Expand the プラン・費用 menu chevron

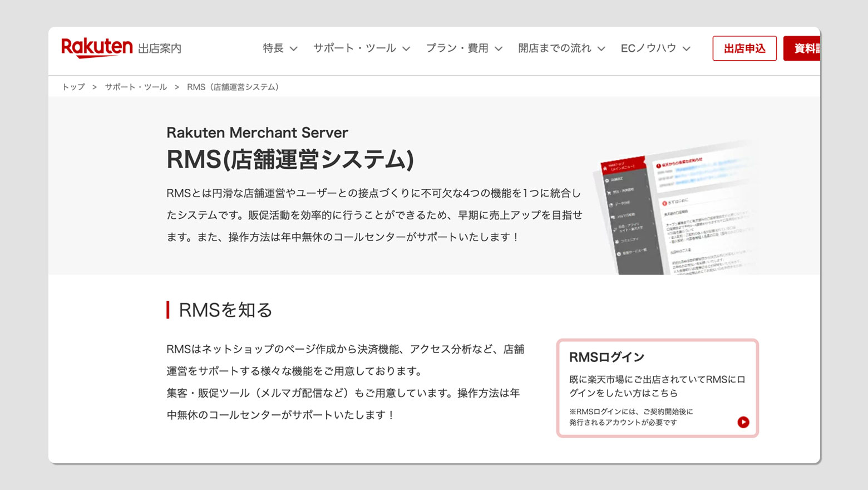[x=499, y=49]
